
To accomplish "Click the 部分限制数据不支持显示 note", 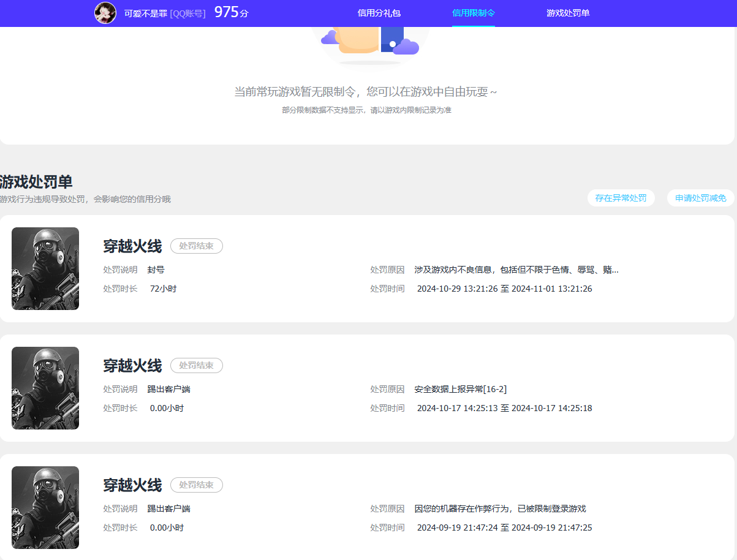I will coord(366,110).
